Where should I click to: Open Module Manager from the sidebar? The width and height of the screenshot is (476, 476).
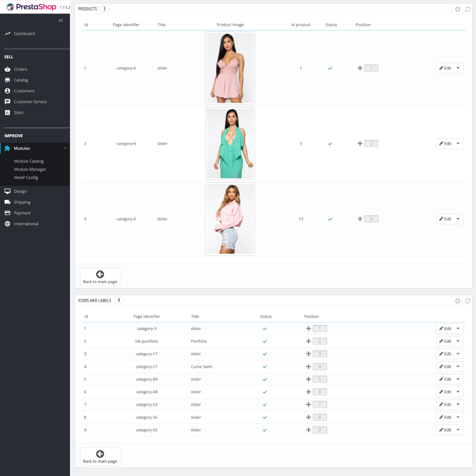pos(30,169)
